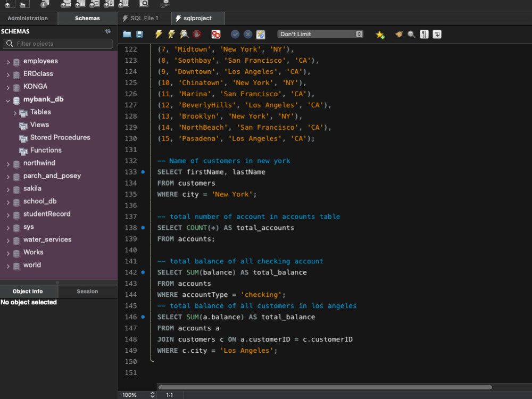This screenshot has height=399, width=532.
Task: Expand the KONGA schema
Action: 8,88
